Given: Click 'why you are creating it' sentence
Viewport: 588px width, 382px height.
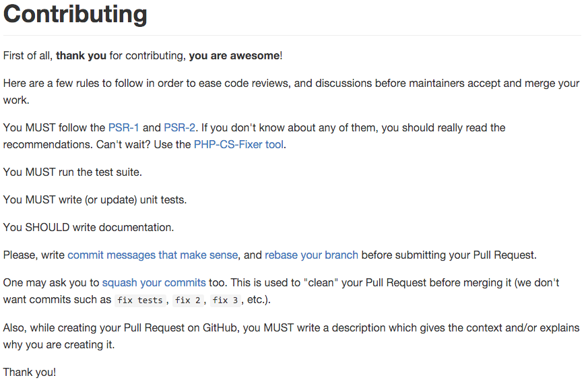Looking at the screenshot, I should [x=59, y=345].
